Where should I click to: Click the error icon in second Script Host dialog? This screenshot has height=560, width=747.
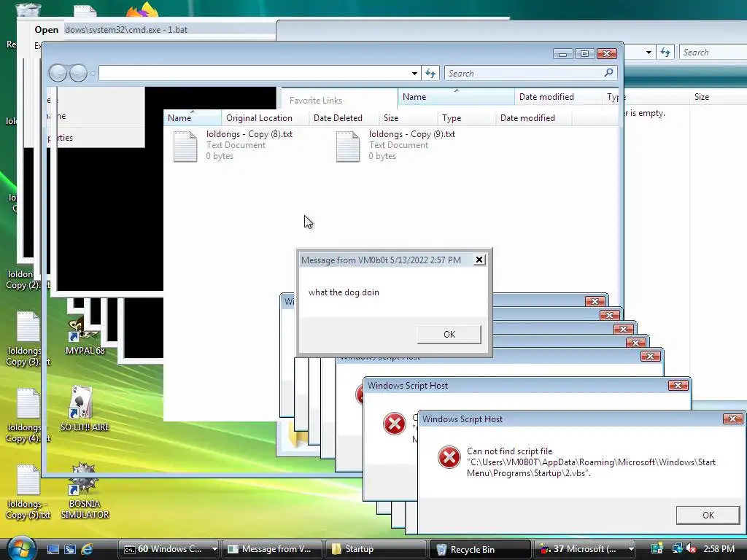[394, 424]
